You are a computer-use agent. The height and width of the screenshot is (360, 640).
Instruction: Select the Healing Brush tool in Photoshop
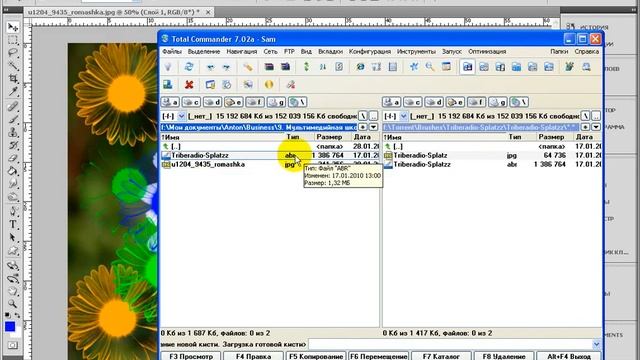(x=13, y=107)
